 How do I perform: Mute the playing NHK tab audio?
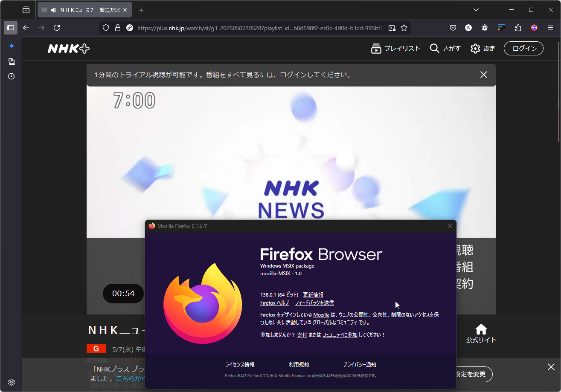pos(53,9)
